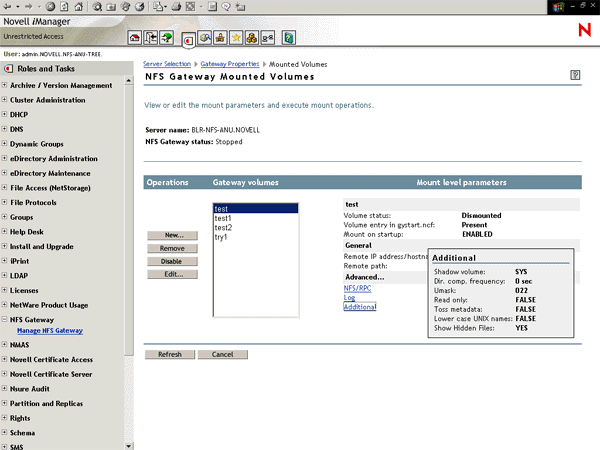Click the Help Desk role label
Viewport: 600px width, 450px height.
26,232
